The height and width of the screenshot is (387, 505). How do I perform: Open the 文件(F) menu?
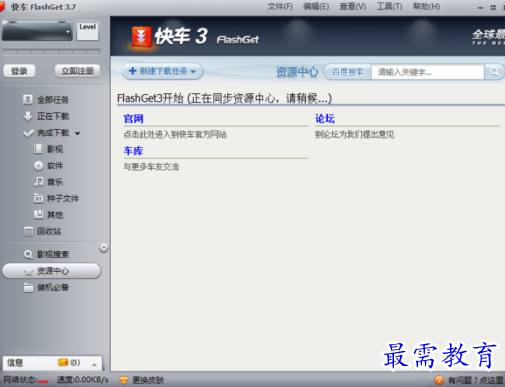(x=280, y=6)
